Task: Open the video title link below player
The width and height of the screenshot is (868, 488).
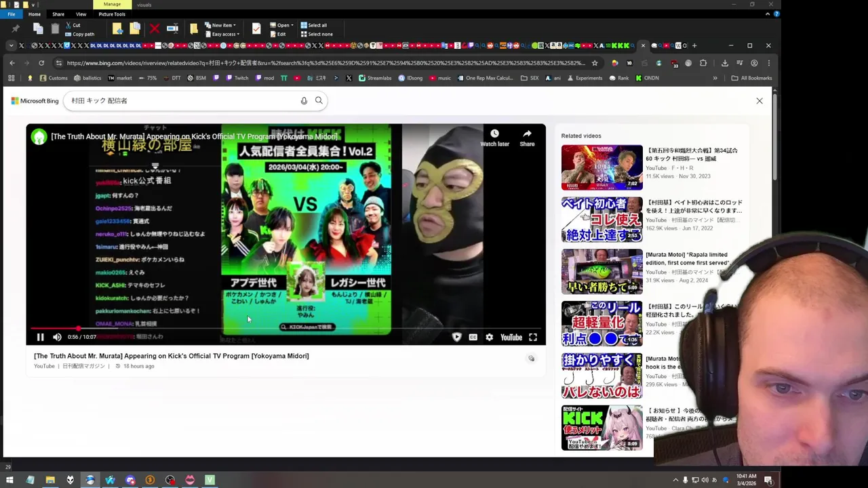Action: 172,356
